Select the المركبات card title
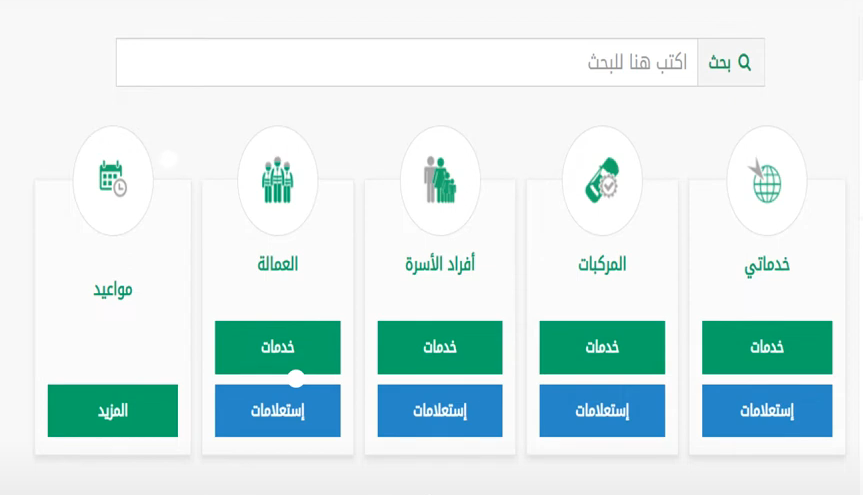 pos(602,265)
